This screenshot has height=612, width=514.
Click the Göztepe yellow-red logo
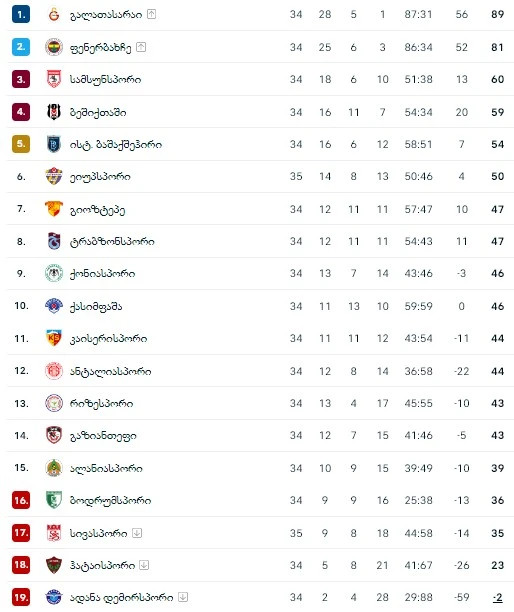pyautogui.click(x=54, y=208)
